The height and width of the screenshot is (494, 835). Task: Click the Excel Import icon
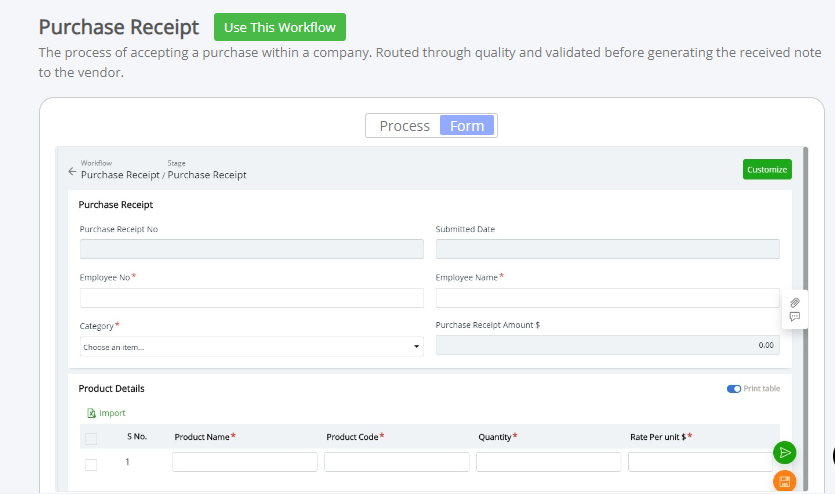click(91, 413)
